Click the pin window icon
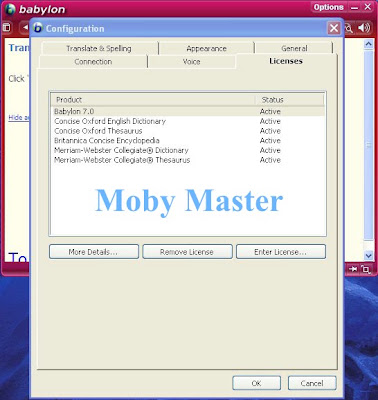The width and height of the screenshot is (378, 400). pyautogui.click(x=353, y=269)
